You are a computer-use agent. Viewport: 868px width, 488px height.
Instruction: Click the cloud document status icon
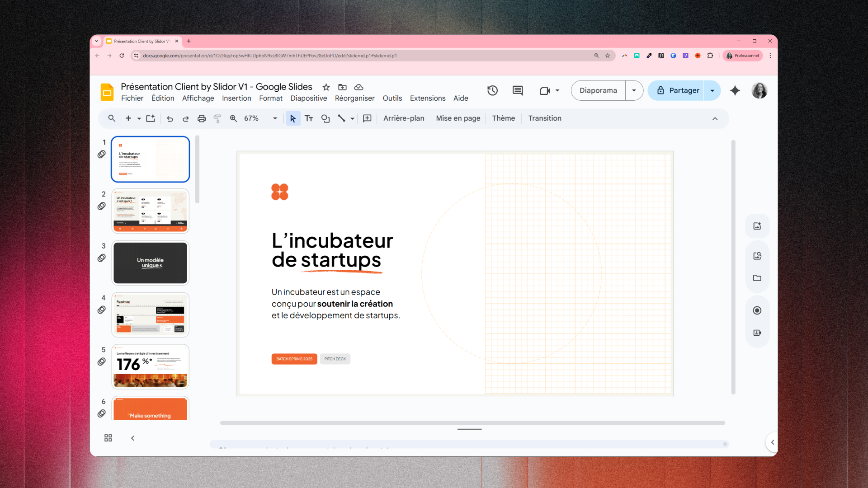coord(359,87)
